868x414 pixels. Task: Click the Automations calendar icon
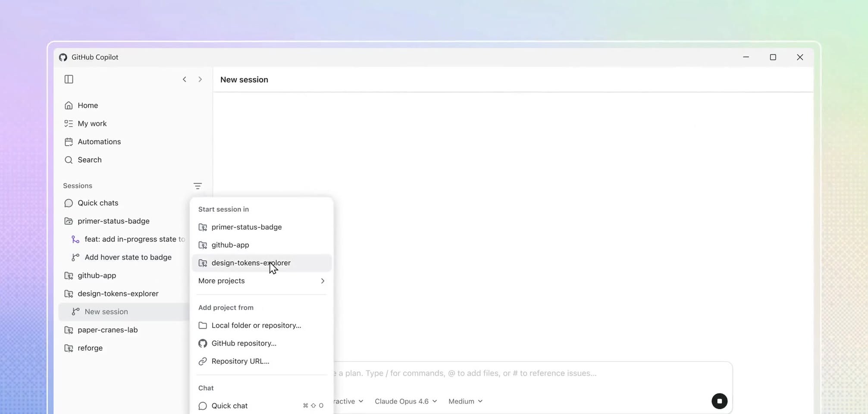[x=69, y=141]
